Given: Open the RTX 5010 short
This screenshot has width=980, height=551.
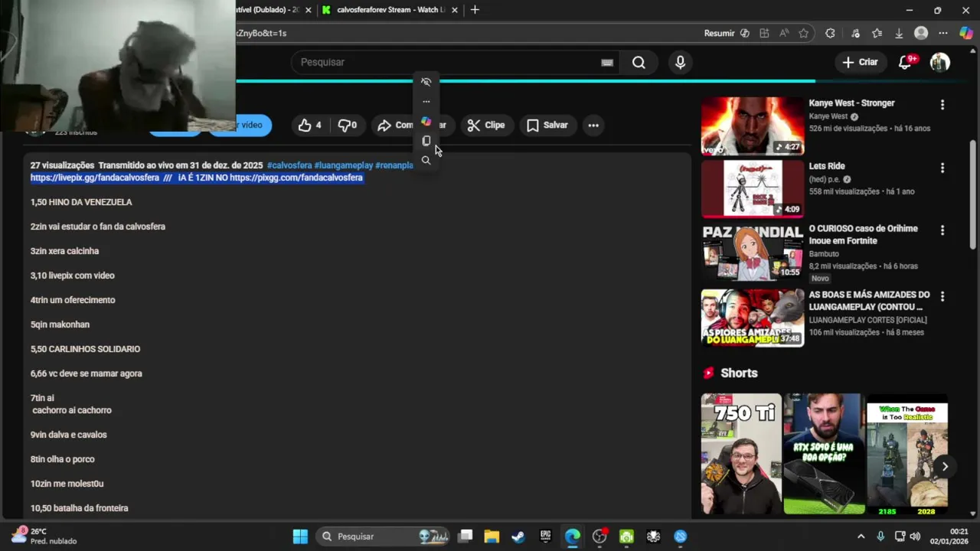Looking at the screenshot, I should [824, 454].
